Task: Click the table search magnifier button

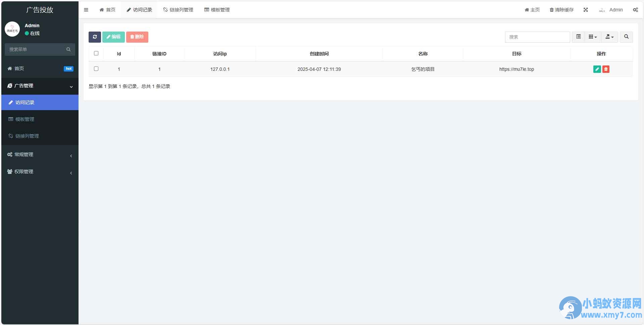Action: click(626, 37)
